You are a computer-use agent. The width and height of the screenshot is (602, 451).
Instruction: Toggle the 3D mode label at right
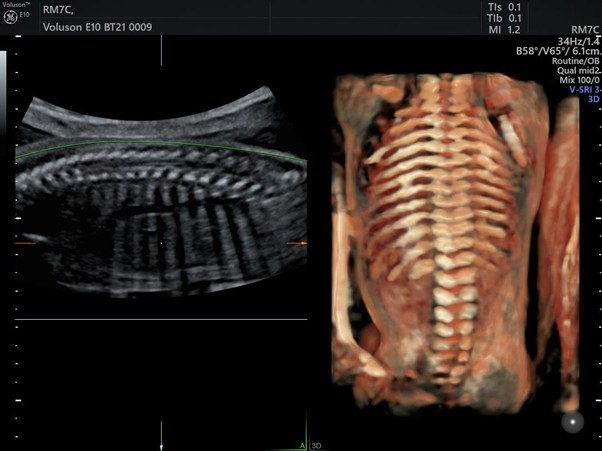point(592,100)
